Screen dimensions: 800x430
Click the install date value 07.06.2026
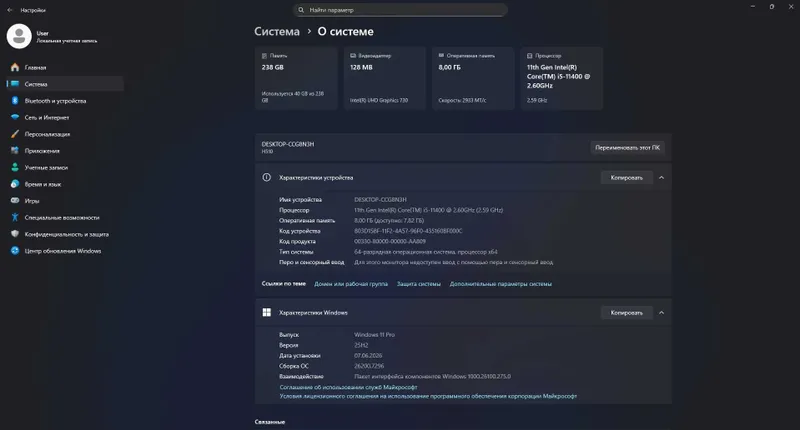(368, 356)
